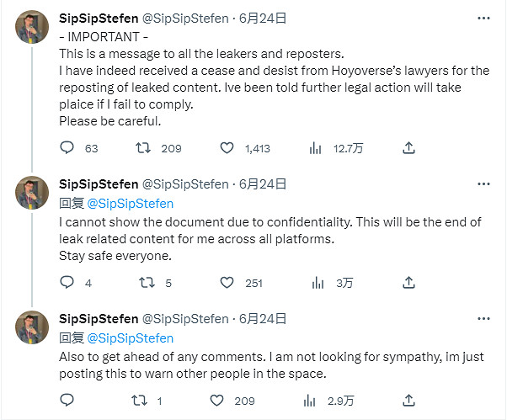Share the first IMPORTANT tweet

[408, 148]
